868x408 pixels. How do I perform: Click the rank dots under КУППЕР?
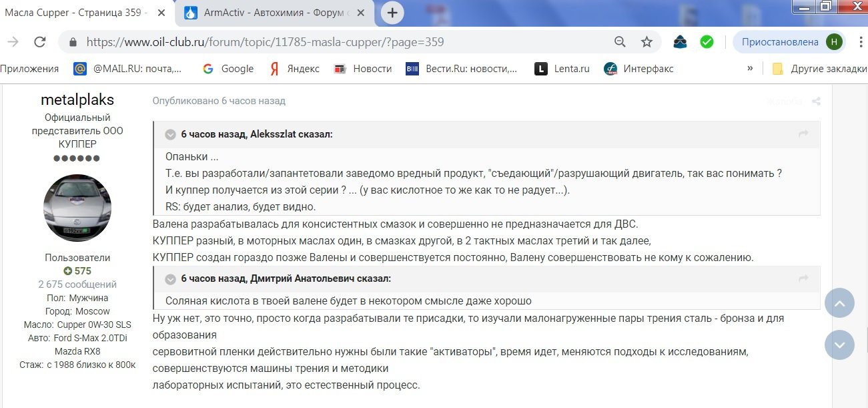pyautogui.click(x=77, y=158)
